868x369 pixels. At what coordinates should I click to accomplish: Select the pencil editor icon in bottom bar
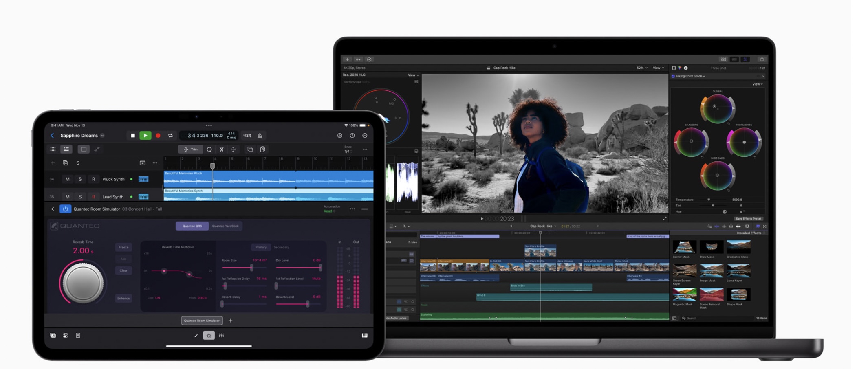pos(196,335)
